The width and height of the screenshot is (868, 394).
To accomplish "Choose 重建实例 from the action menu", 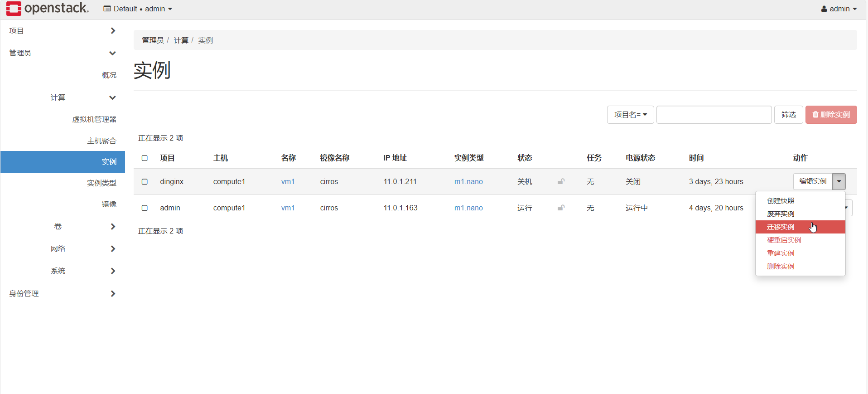I will click(800, 253).
